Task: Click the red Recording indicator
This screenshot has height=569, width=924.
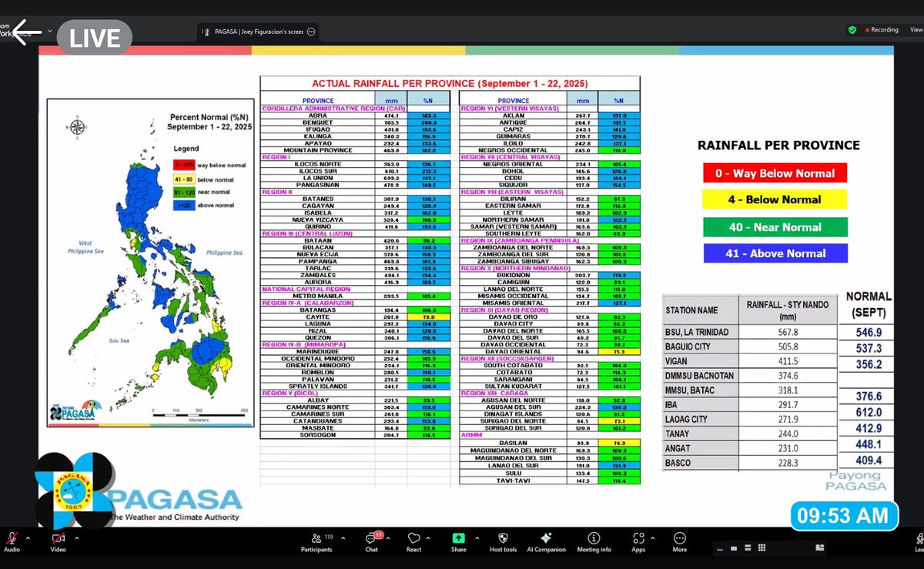Action: pyautogui.click(x=882, y=30)
